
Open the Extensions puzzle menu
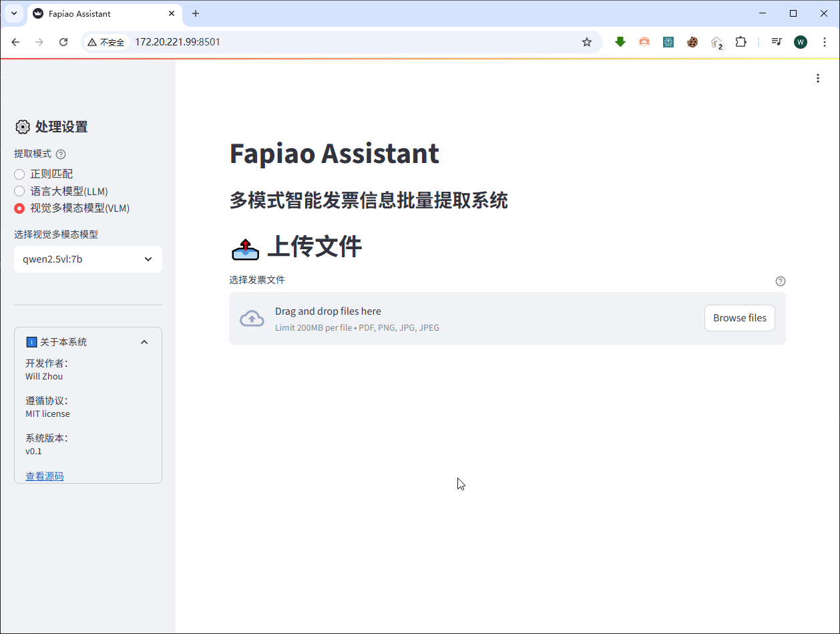741,42
